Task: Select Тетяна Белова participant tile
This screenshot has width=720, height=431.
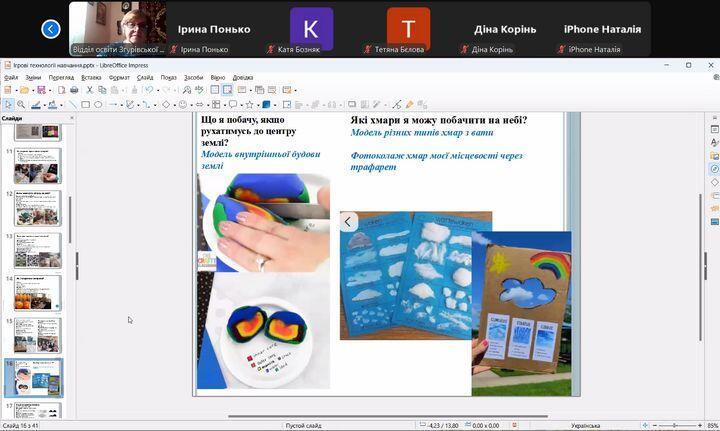Action: 408,29
